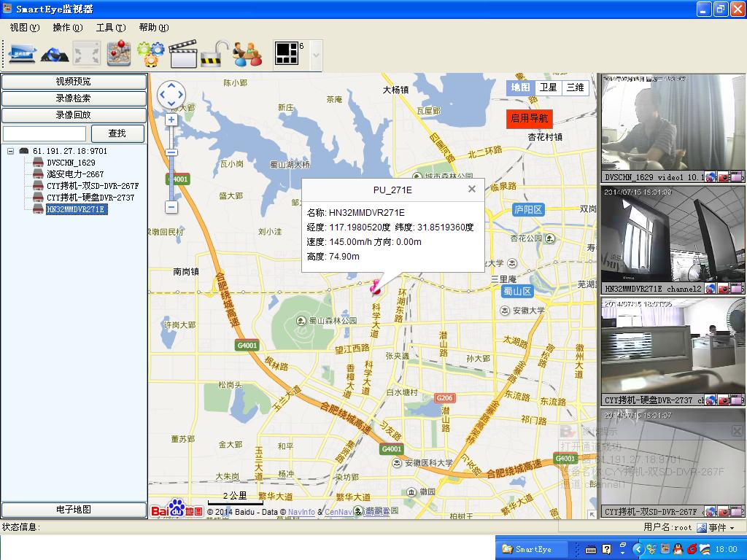Image resolution: width=747 pixels, height=560 pixels.
Task: Click the map pan direction control
Action: coord(171,94)
